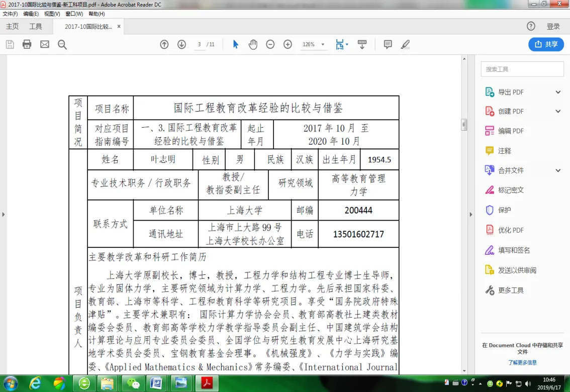The width and height of the screenshot is (570, 392).
Task: Print the document with printer icon
Action: tap(27, 44)
